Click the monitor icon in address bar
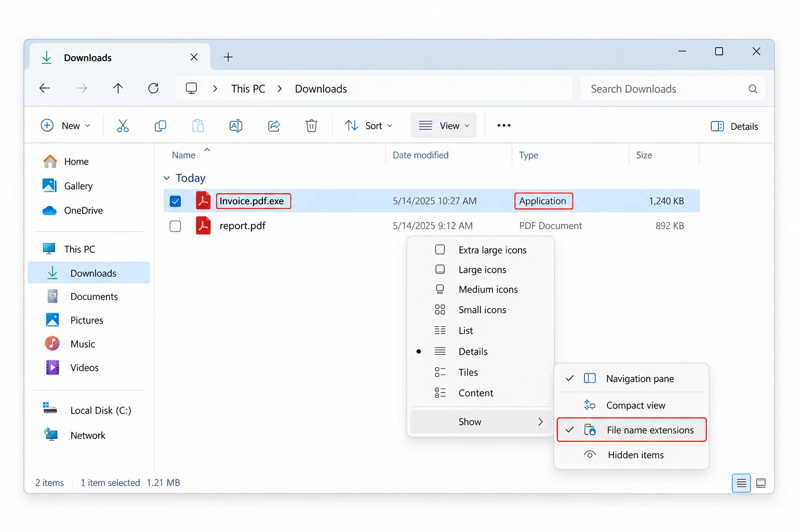The height and width of the screenshot is (532, 798). [191, 88]
